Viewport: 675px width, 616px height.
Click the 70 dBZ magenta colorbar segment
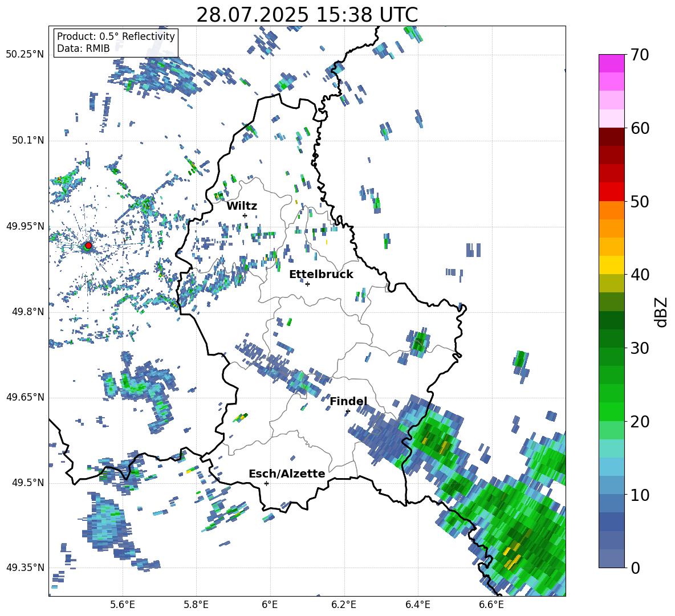611,63
